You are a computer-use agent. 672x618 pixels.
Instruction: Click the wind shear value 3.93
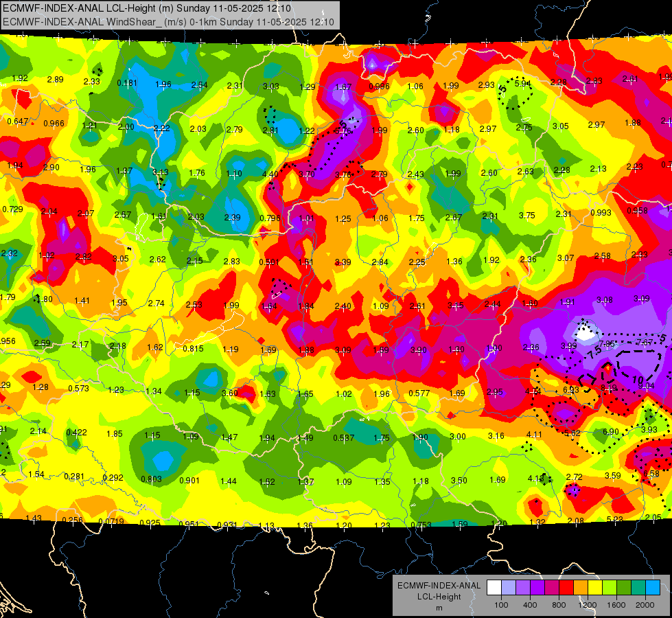point(649,429)
